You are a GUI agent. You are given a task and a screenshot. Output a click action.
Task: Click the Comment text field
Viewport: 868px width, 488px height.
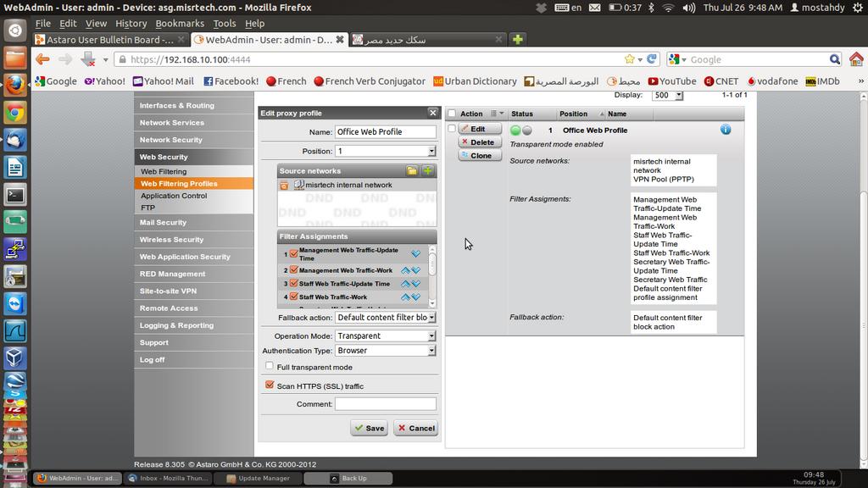pos(385,404)
